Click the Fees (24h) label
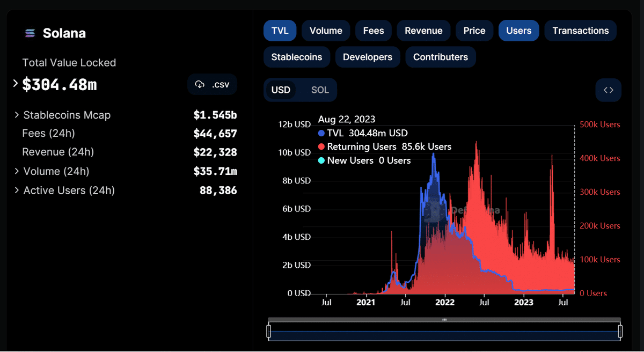644x352 pixels. [x=48, y=133]
